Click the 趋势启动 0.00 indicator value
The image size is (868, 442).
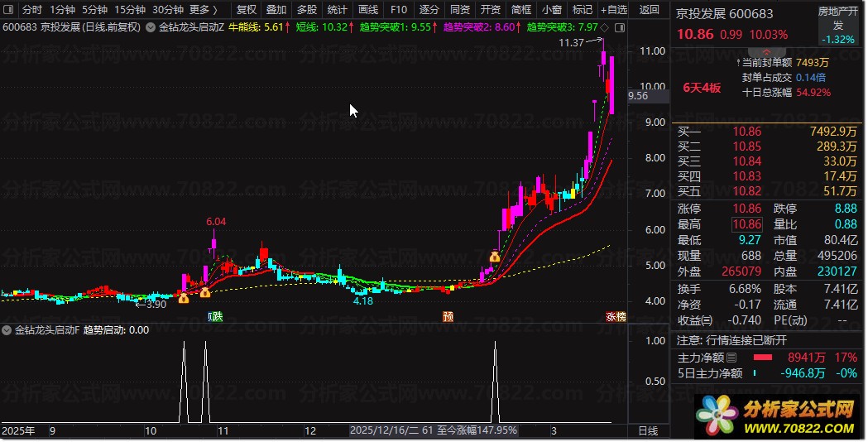point(116,330)
